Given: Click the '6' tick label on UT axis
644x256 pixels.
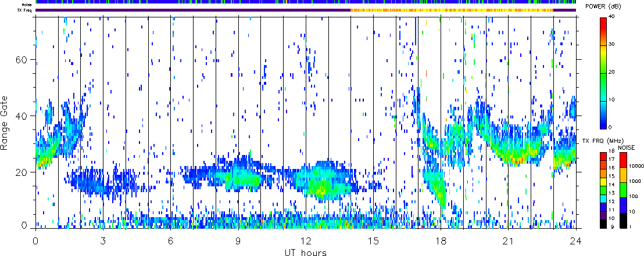Looking at the screenshot, I should point(170,241).
